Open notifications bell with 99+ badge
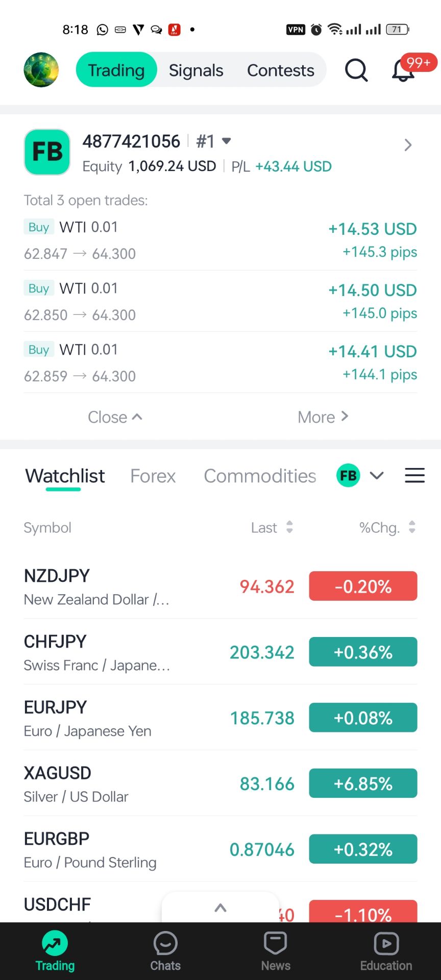Screen dimensions: 441x980 point(403,70)
